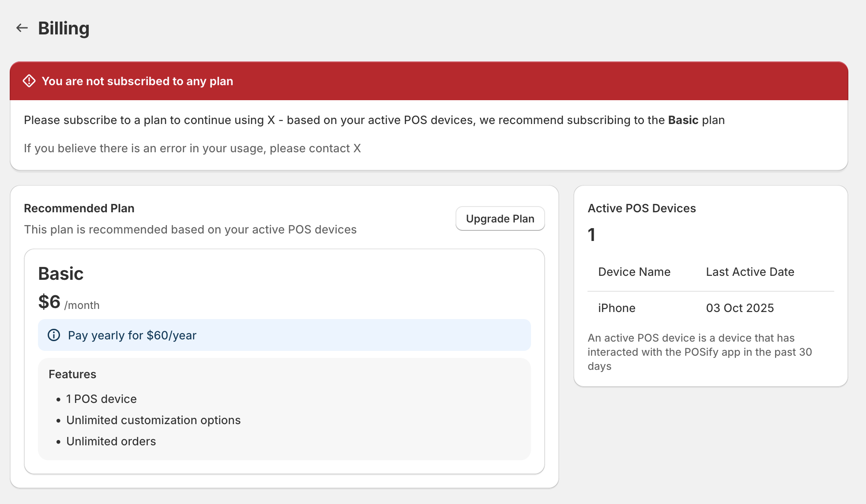
Task: Click the Basic plan title in card
Action: 61,274
